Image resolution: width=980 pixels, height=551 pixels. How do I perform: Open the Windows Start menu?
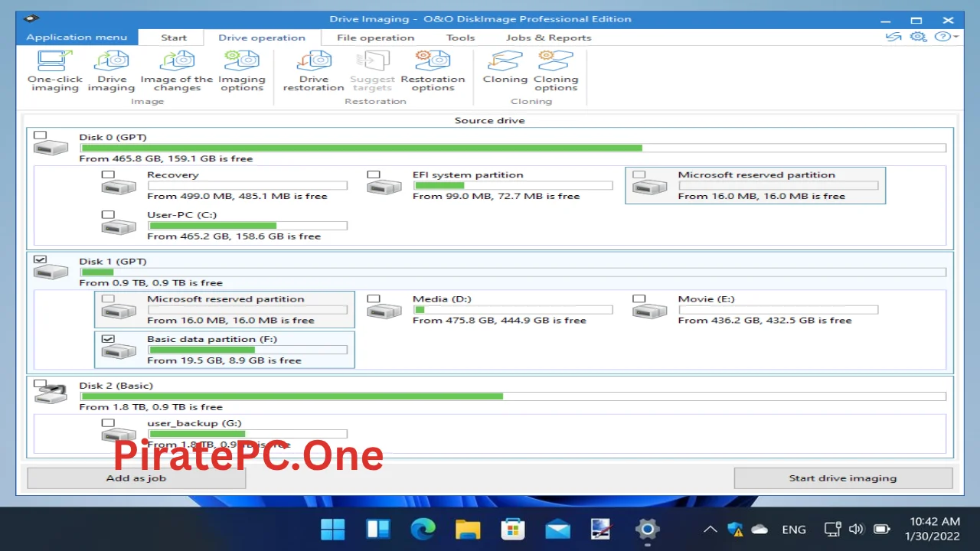332,529
